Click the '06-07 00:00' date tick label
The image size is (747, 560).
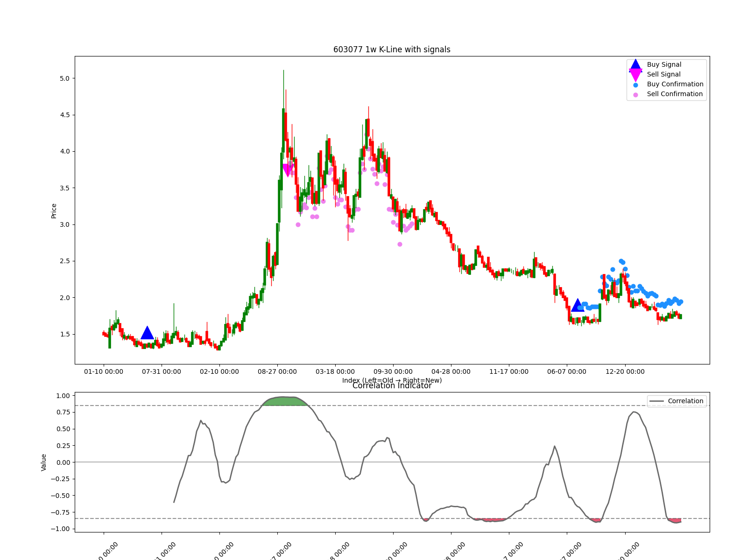(567, 371)
